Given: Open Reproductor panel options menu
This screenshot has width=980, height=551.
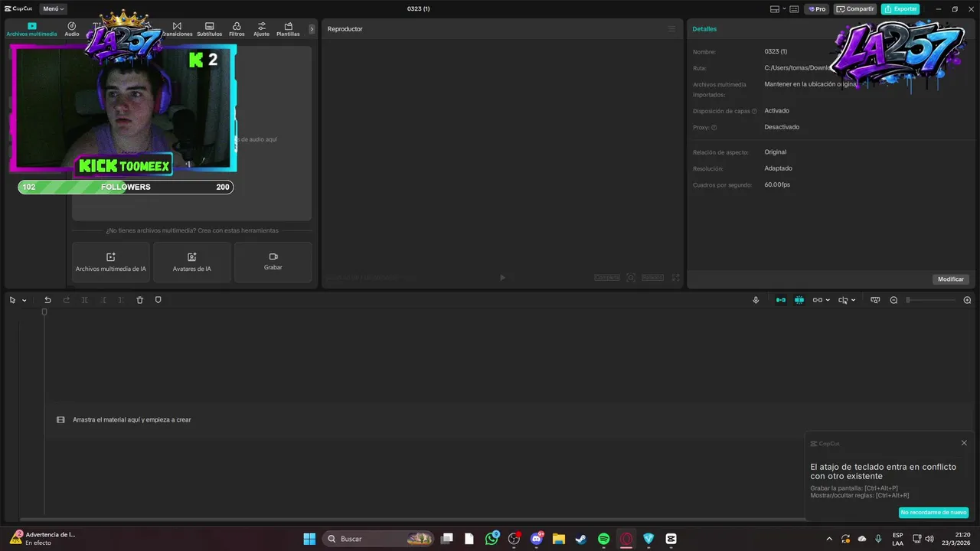Looking at the screenshot, I should pos(671,29).
